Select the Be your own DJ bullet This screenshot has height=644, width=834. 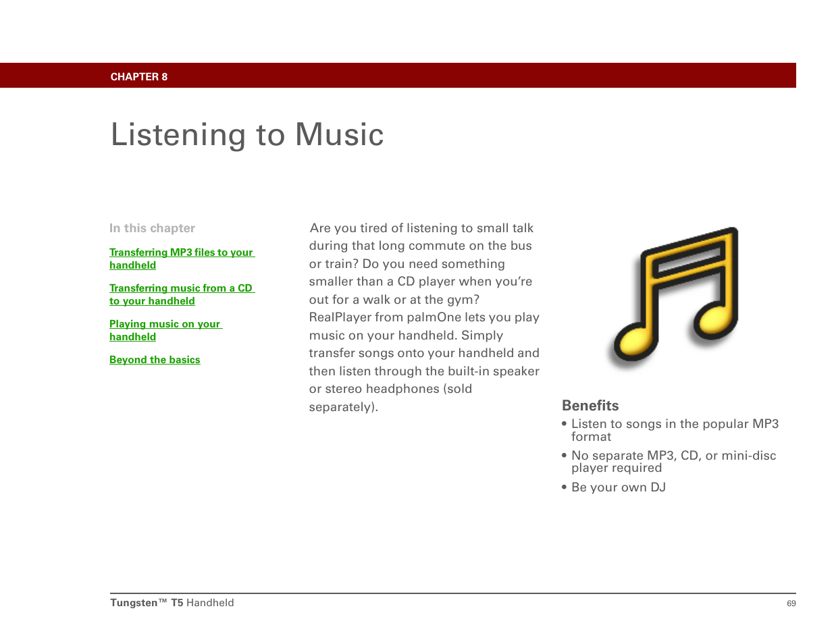618,487
